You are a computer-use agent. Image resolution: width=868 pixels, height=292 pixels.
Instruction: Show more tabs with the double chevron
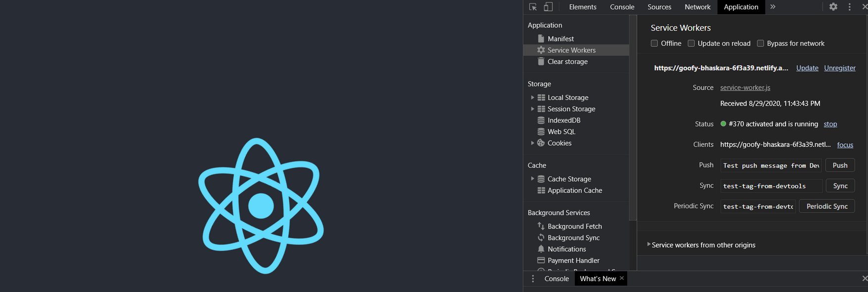pyautogui.click(x=773, y=7)
